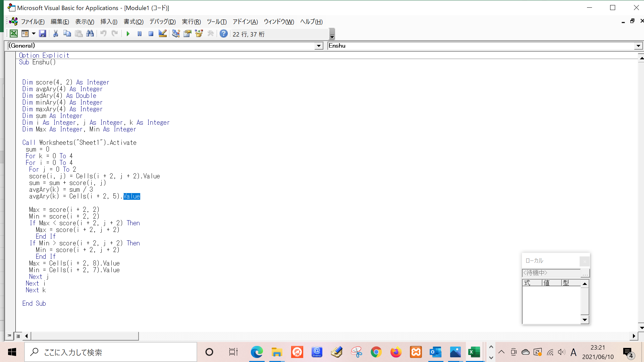Click the 値 column header in Locals

pos(551,283)
